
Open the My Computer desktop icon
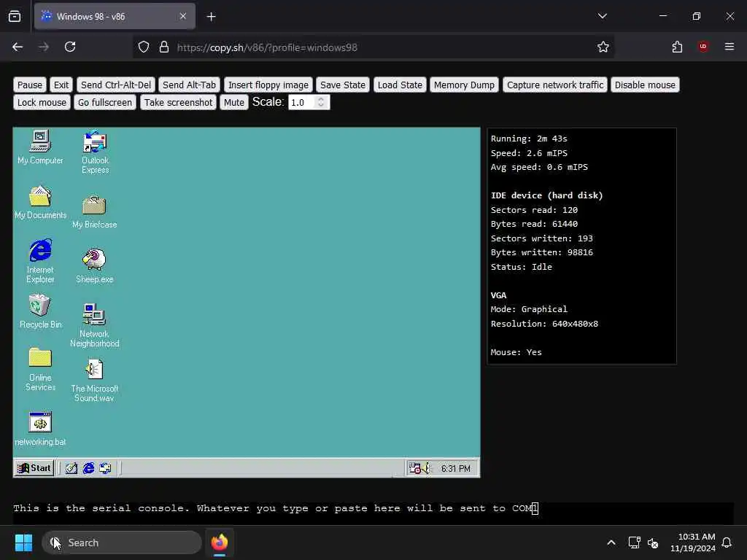pyautogui.click(x=40, y=147)
